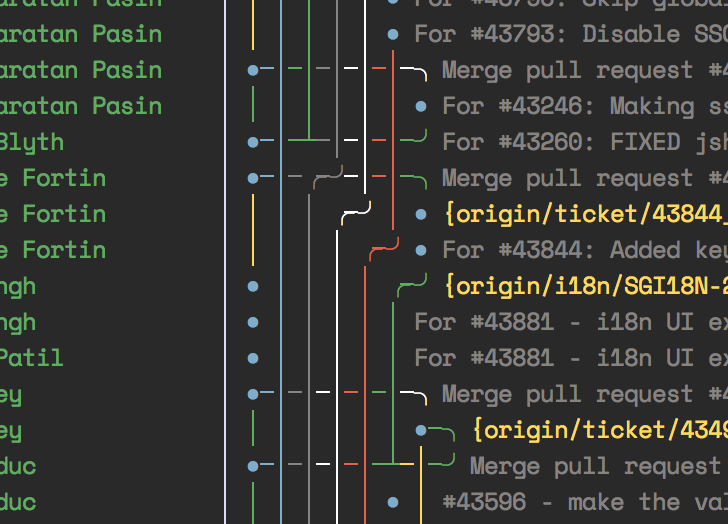Select branch label '{origin/ticket/4349'
This screenshot has height=524, width=728.
600,430
